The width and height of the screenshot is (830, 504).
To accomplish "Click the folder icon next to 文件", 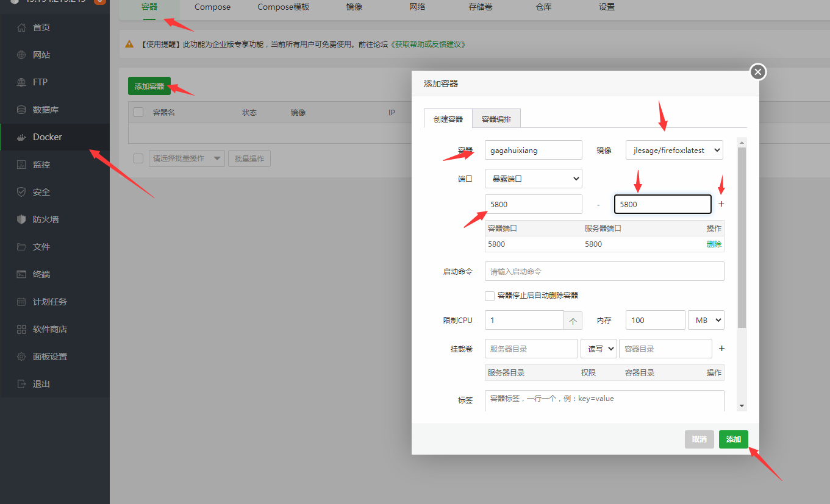I will [x=22, y=247].
